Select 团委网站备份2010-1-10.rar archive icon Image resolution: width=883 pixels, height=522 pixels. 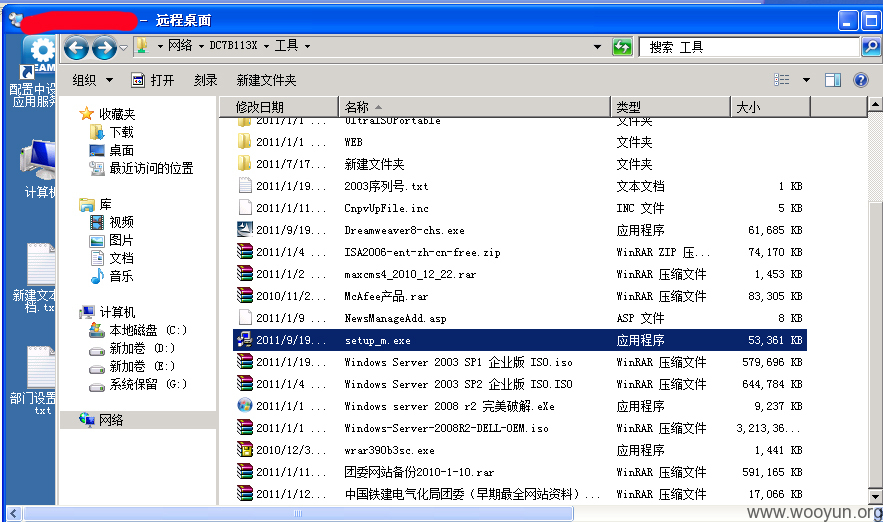tap(244, 471)
